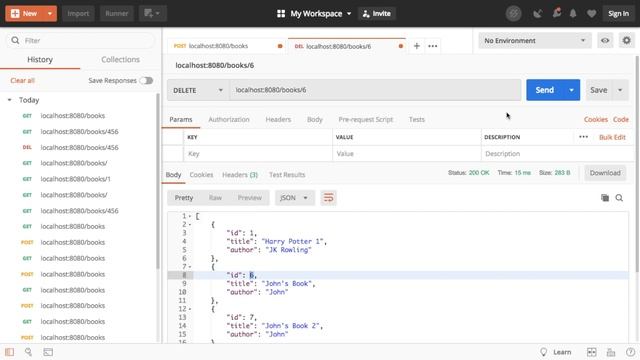Save the request
The width and height of the screenshot is (640, 360).
[598, 90]
